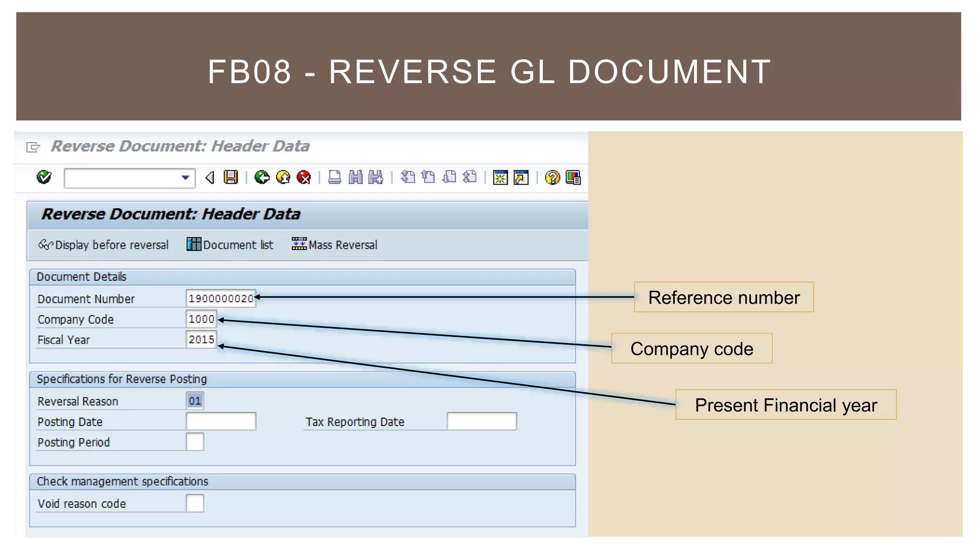Click the Document Number field 1900000020

click(221, 298)
